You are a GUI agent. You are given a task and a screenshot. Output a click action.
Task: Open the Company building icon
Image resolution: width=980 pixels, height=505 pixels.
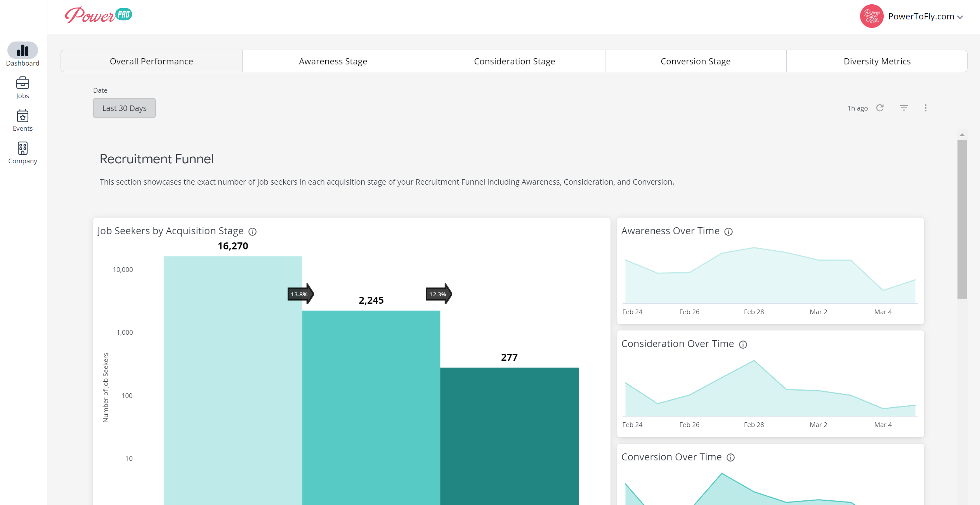click(23, 148)
